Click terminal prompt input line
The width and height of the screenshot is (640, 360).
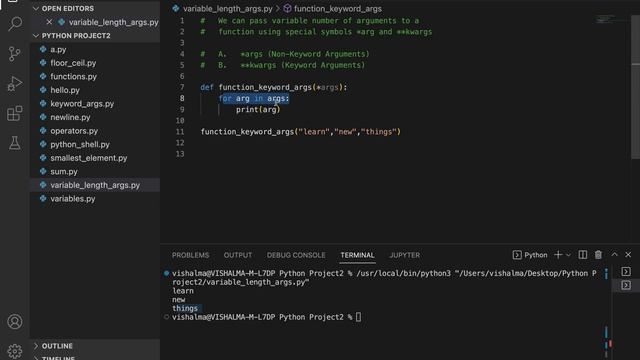pyautogui.click(x=266, y=317)
